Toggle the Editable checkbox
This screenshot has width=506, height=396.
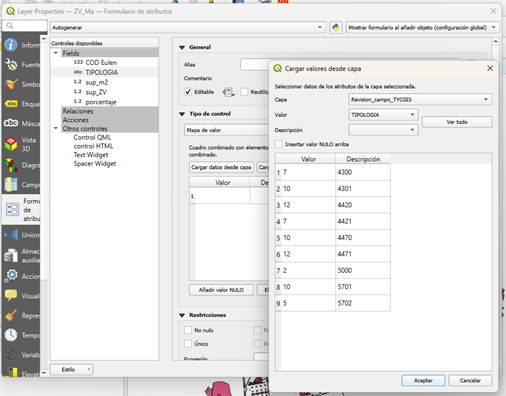[188, 92]
